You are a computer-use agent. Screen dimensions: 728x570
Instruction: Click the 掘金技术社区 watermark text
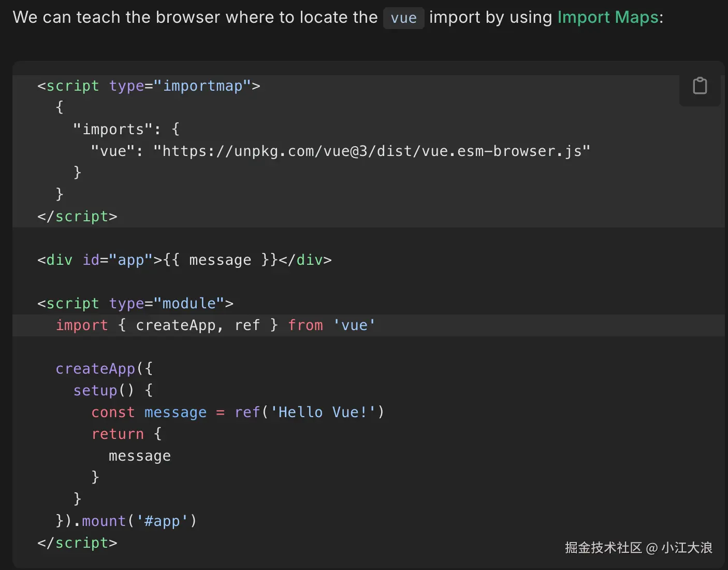603,548
